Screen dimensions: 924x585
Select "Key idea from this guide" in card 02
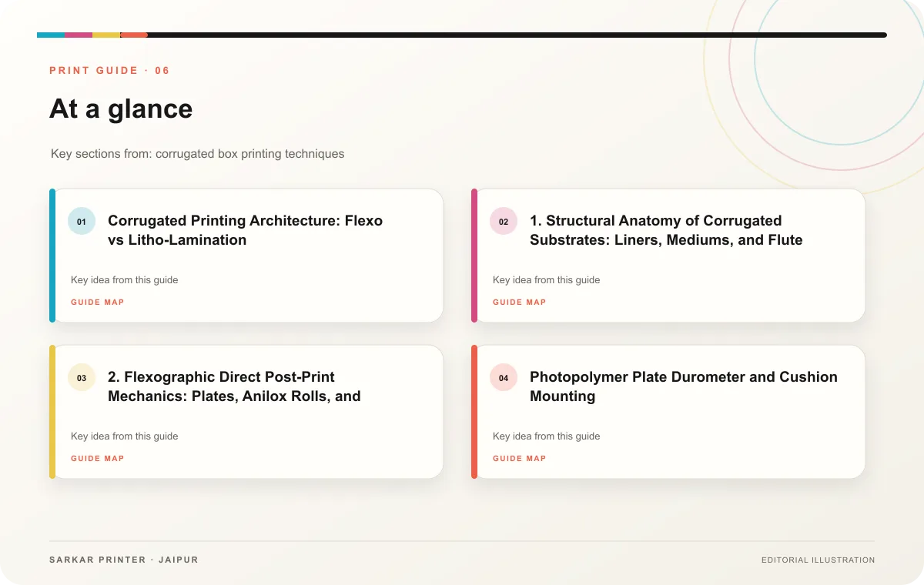coord(547,280)
